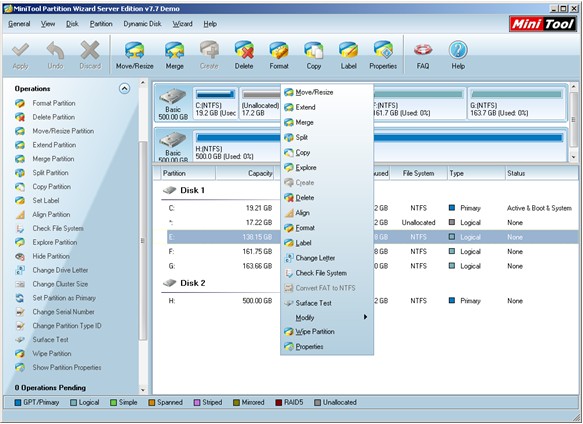Open the General menu
583x424 pixels.
pyautogui.click(x=19, y=24)
